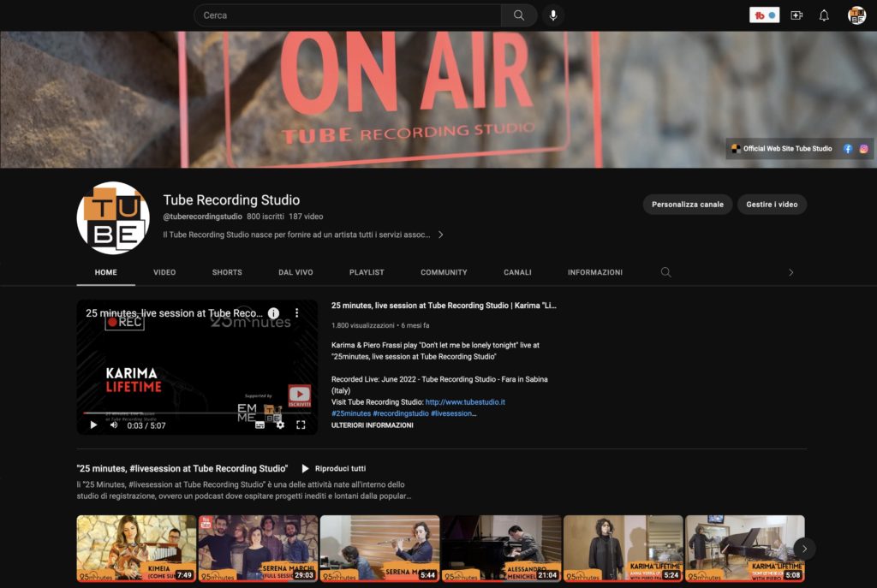The width and height of the screenshot is (877, 588).
Task: Click Riproduci tutti to play all
Action: 334,468
